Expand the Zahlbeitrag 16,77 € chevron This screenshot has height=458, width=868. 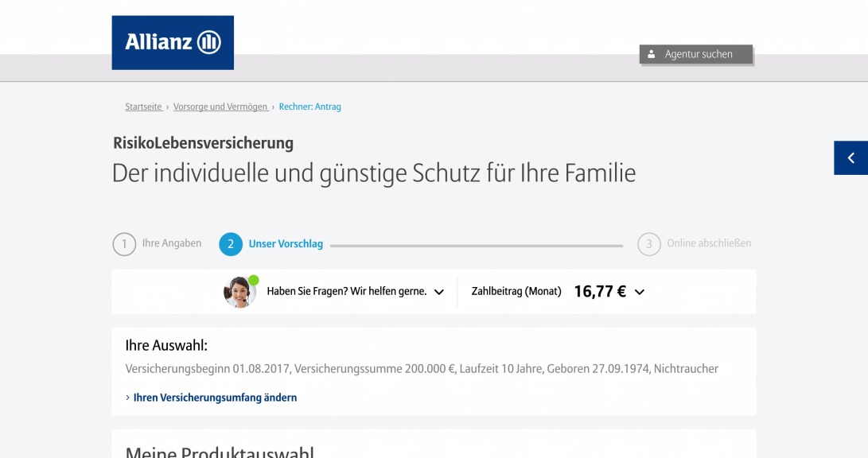click(x=640, y=292)
